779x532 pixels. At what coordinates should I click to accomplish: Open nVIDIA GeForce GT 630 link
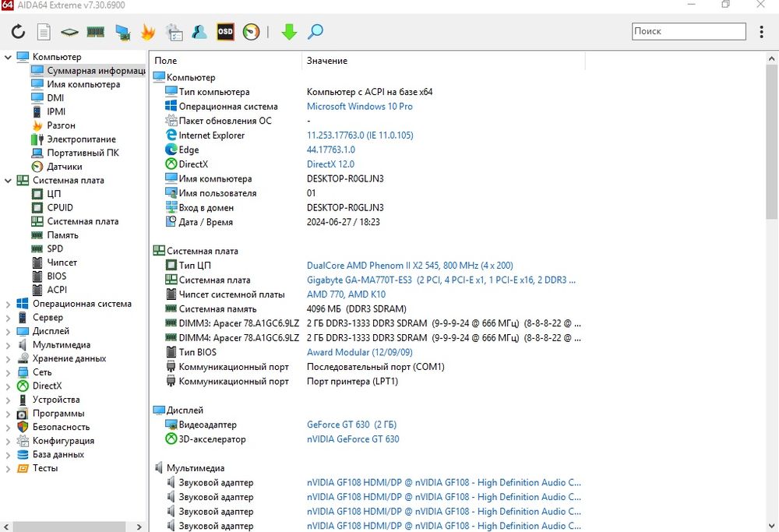353,439
